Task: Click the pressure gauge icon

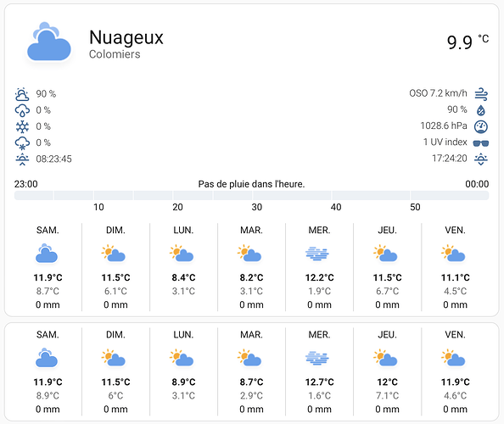Action: (x=481, y=126)
